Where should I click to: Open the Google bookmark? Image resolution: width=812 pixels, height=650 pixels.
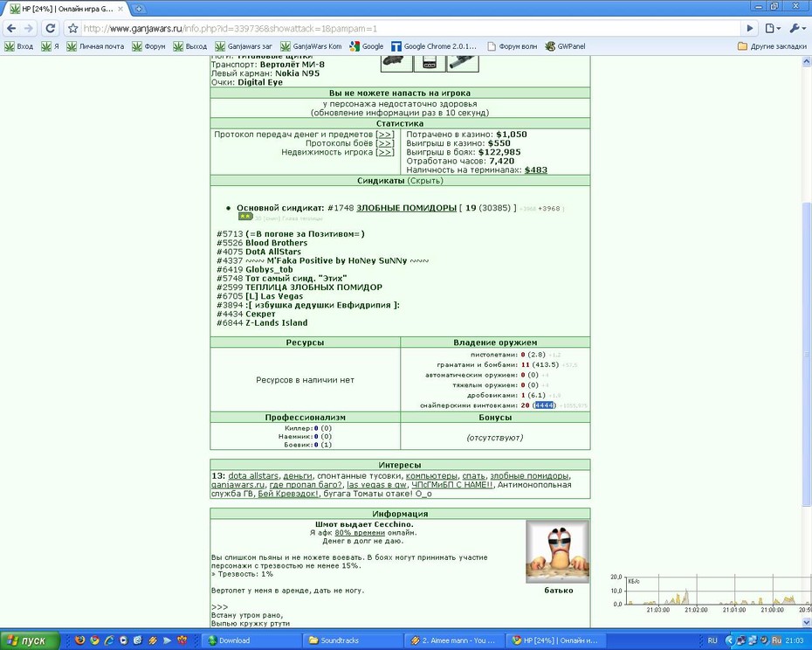(367, 46)
